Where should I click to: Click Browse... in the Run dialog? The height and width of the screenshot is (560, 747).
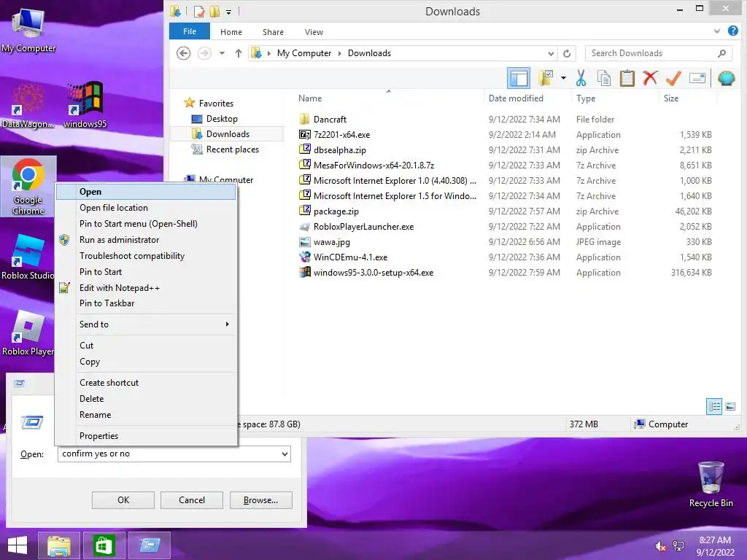coord(260,500)
